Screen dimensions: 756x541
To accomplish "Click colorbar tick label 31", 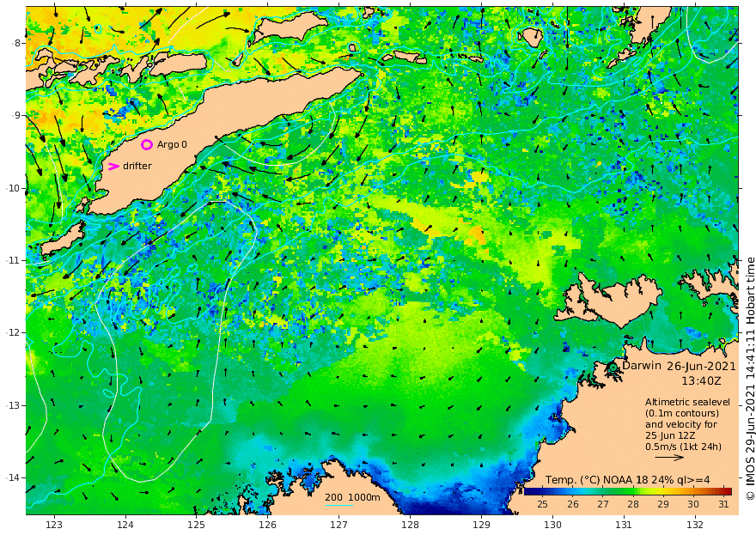I will click(723, 504).
